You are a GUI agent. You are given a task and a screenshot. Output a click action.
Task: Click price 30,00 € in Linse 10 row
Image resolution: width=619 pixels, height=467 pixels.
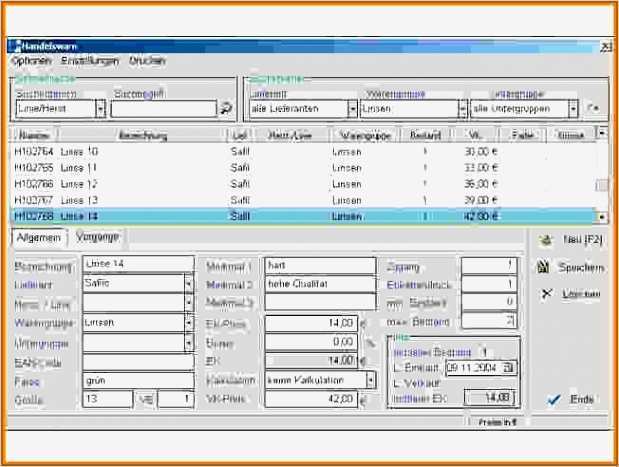tap(480, 152)
